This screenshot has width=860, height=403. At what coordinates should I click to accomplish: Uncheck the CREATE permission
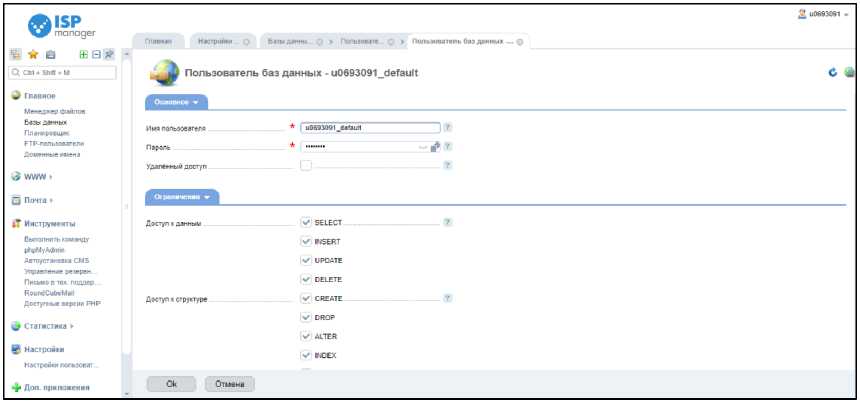click(306, 298)
